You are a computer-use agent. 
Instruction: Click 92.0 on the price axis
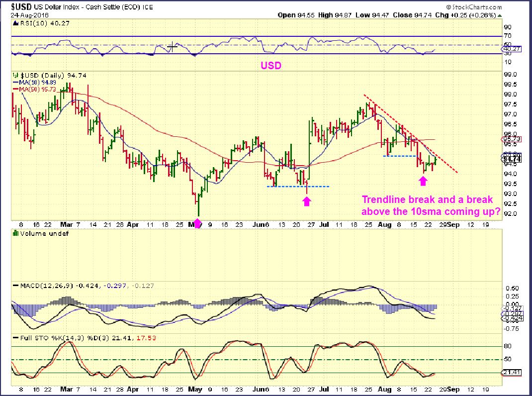(510, 213)
